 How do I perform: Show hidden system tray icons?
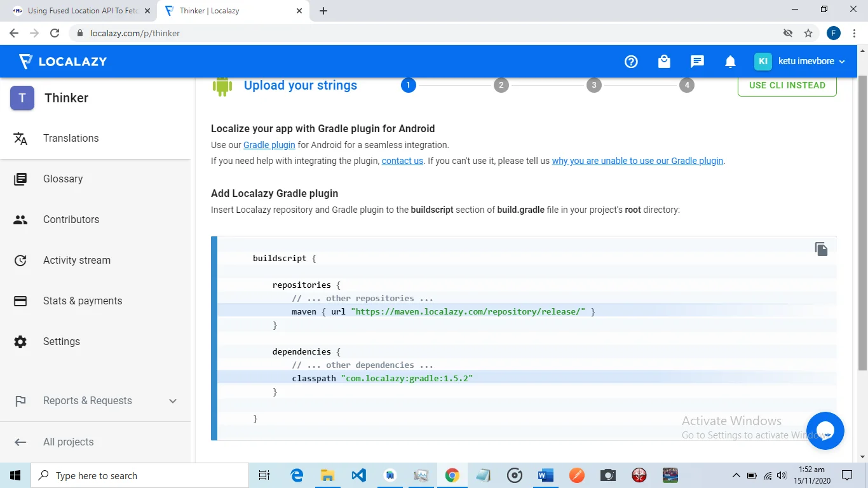click(736, 475)
